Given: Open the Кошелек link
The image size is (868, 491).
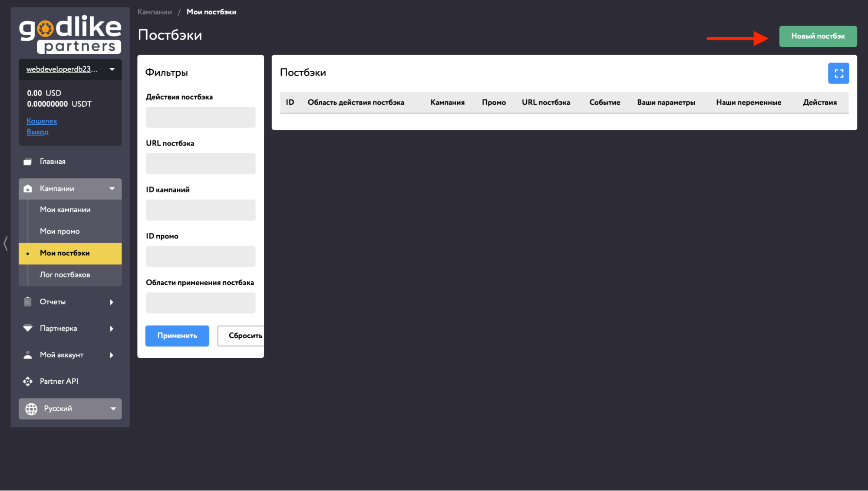Looking at the screenshot, I should pyautogui.click(x=42, y=121).
